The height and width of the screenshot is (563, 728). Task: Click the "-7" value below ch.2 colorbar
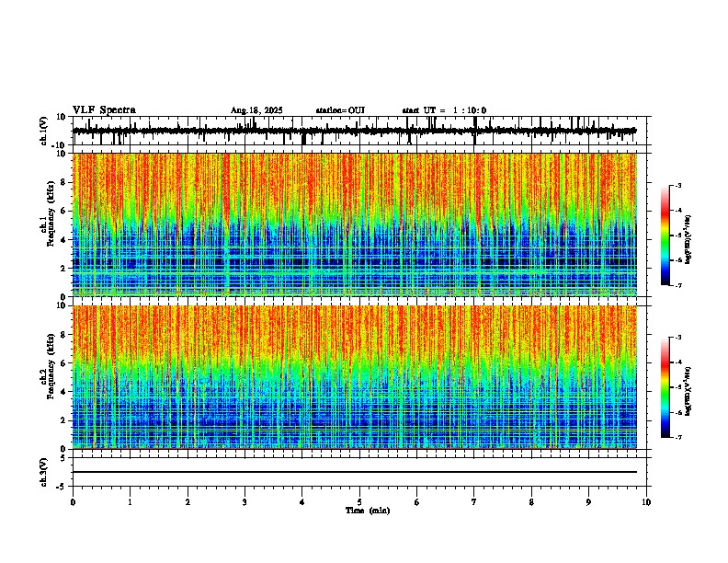[678, 437]
